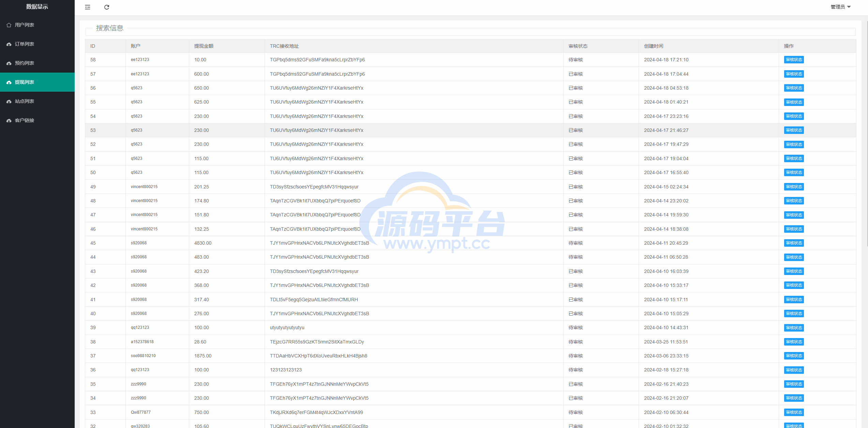The width and height of the screenshot is (868, 428).
Task: Click timestamp 2024-04-17 19:47:29
Action: tap(666, 144)
